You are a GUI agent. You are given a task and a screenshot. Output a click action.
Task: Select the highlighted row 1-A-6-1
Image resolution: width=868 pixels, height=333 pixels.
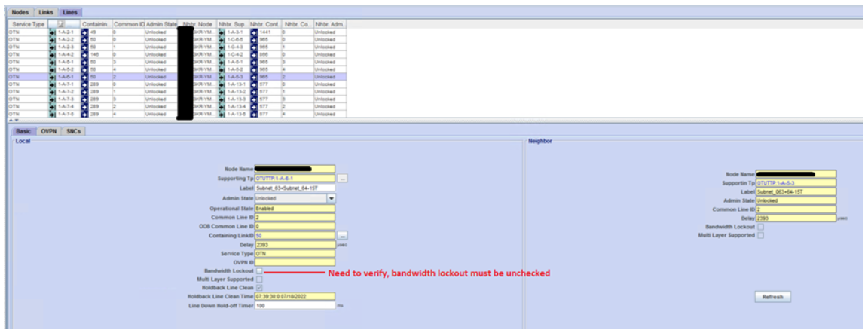(x=177, y=76)
